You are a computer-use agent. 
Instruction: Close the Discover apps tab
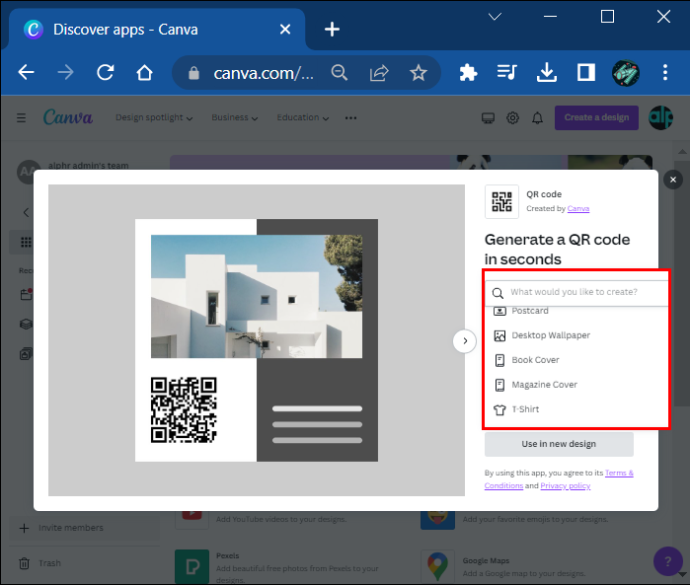[285, 29]
